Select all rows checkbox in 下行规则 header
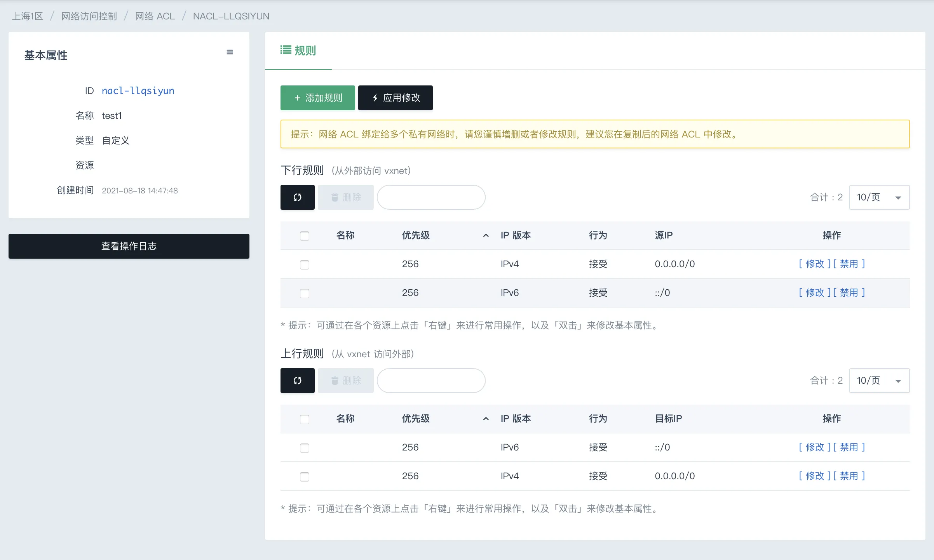 [x=305, y=236]
